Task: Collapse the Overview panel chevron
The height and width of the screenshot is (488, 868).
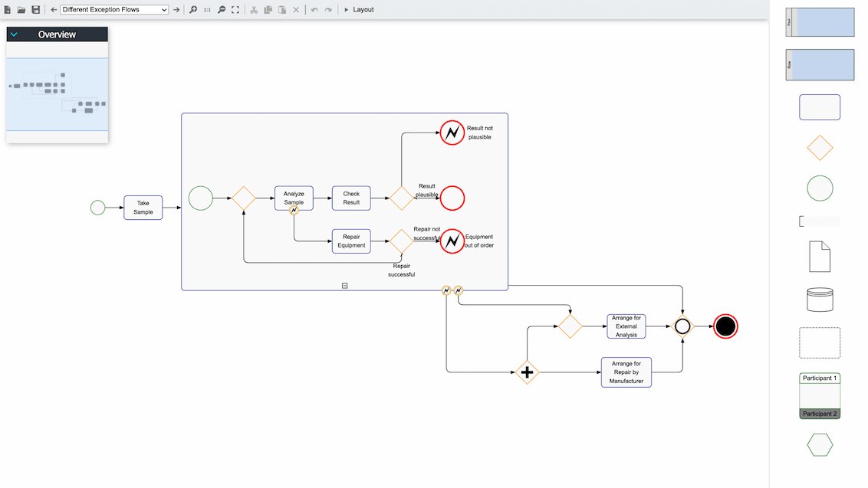Action: pyautogui.click(x=13, y=34)
